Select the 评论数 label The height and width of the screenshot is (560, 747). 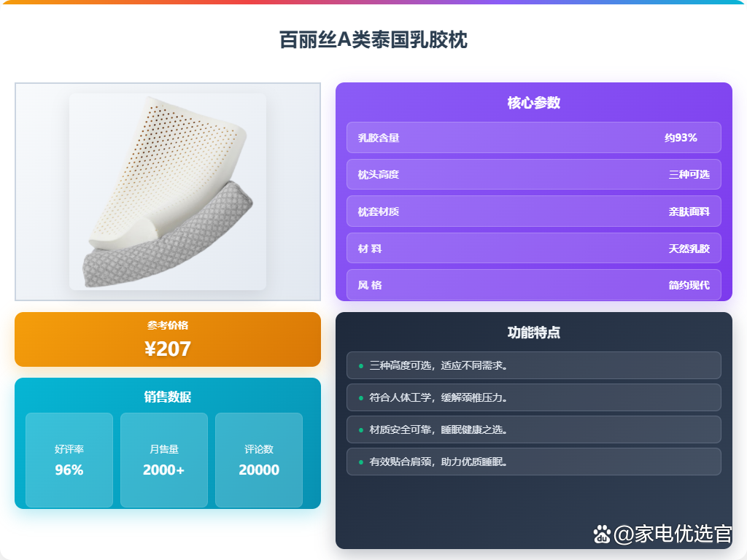point(259,449)
